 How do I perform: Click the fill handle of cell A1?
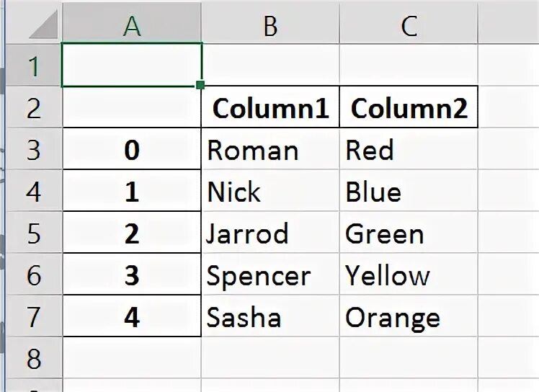coord(200,85)
